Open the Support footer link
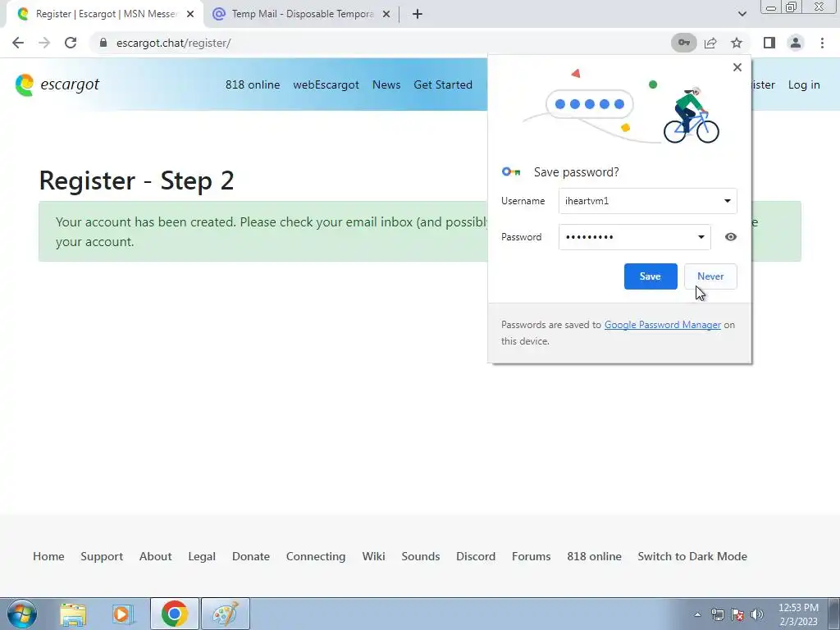 (x=102, y=556)
